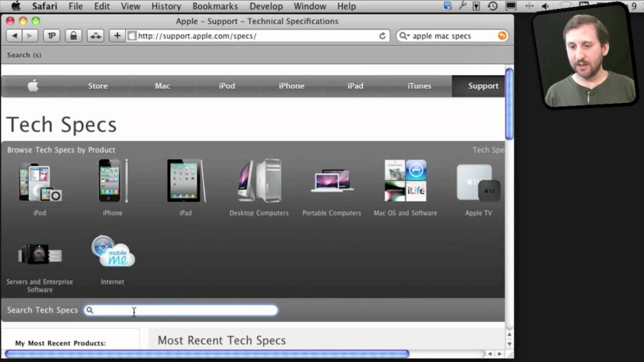Go to the Store navigation tab
The height and width of the screenshot is (362, 644).
98,86
